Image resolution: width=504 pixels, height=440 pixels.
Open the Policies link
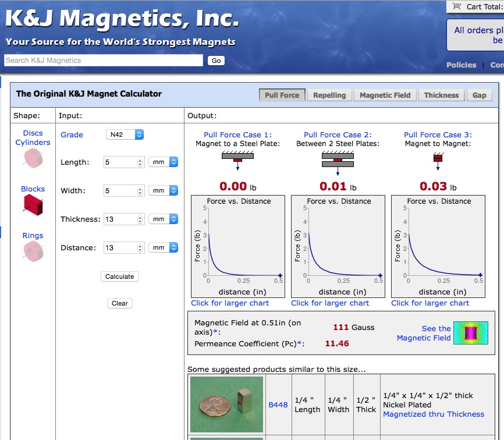click(462, 65)
